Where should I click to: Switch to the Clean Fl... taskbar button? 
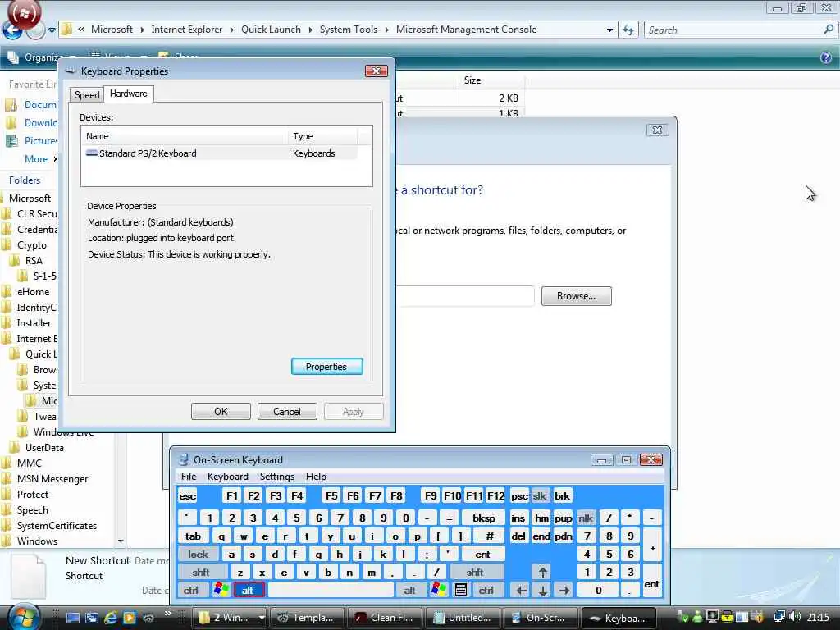click(384, 618)
